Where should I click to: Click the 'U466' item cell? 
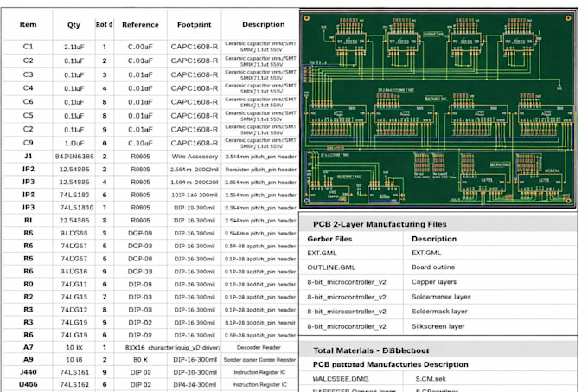click(29, 384)
